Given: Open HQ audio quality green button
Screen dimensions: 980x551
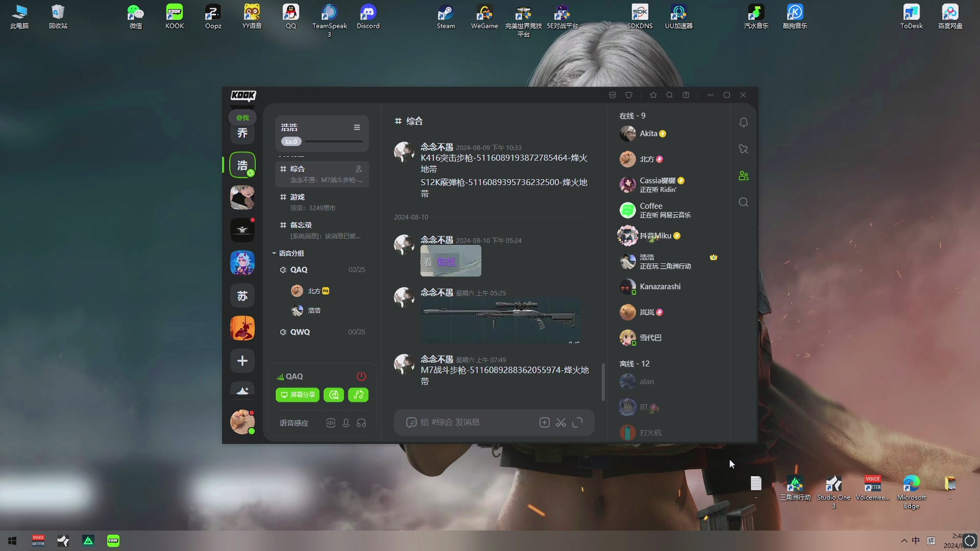Looking at the screenshot, I should point(334,394).
